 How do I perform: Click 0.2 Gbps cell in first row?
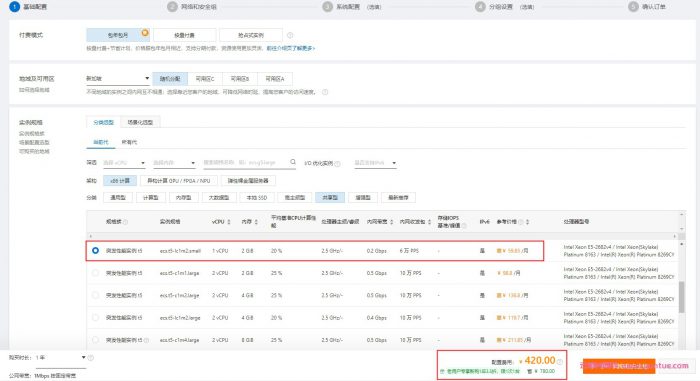376,251
